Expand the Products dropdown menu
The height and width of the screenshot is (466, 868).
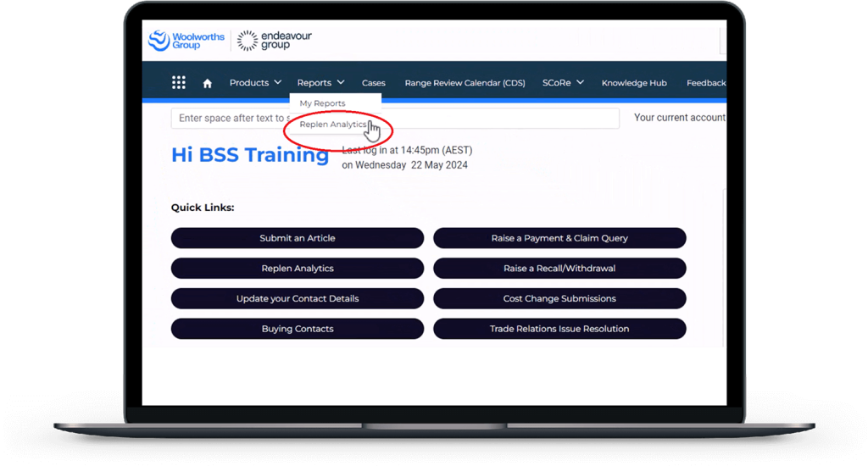coord(255,83)
